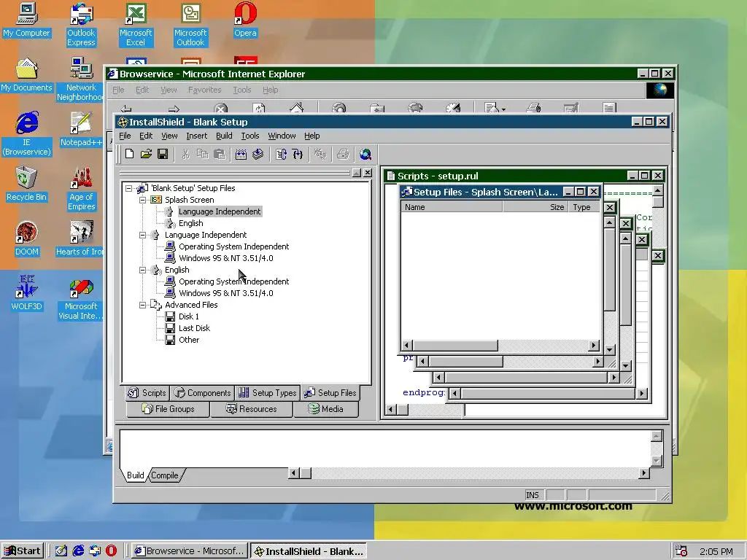The width and height of the screenshot is (747, 560).
Task: Click the Copy toolbar icon
Action: pyautogui.click(x=202, y=155)
